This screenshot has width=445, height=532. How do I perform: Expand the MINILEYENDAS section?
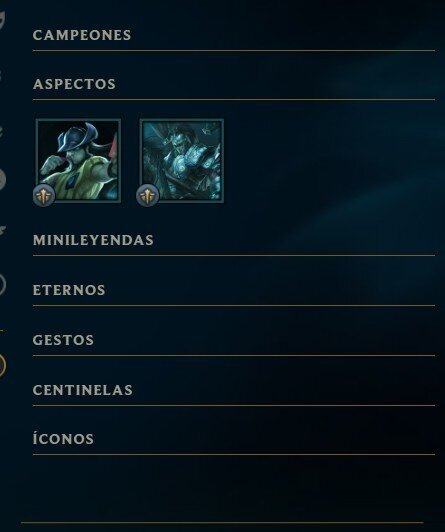(93, 240)
